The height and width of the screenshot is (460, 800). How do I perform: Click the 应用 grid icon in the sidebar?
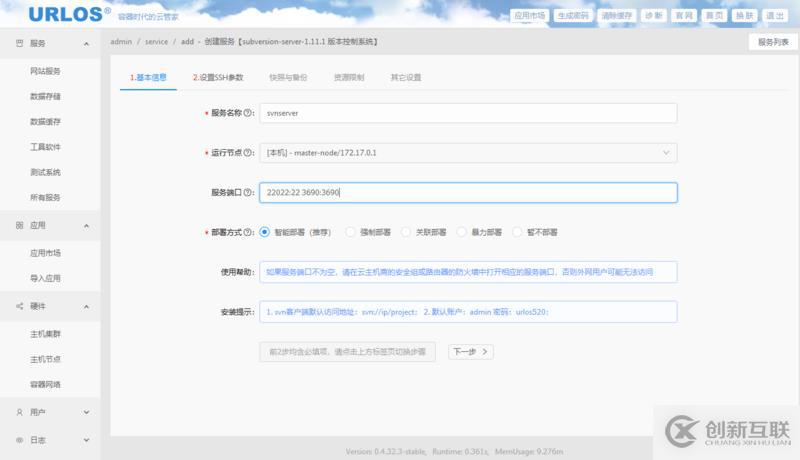pyautogui.click(x=19, y=226)
